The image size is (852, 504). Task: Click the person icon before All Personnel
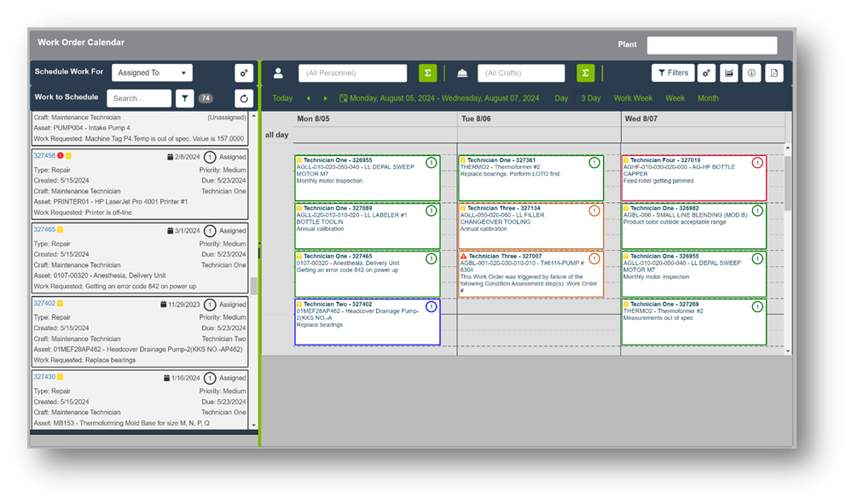[x=278, y=73]
